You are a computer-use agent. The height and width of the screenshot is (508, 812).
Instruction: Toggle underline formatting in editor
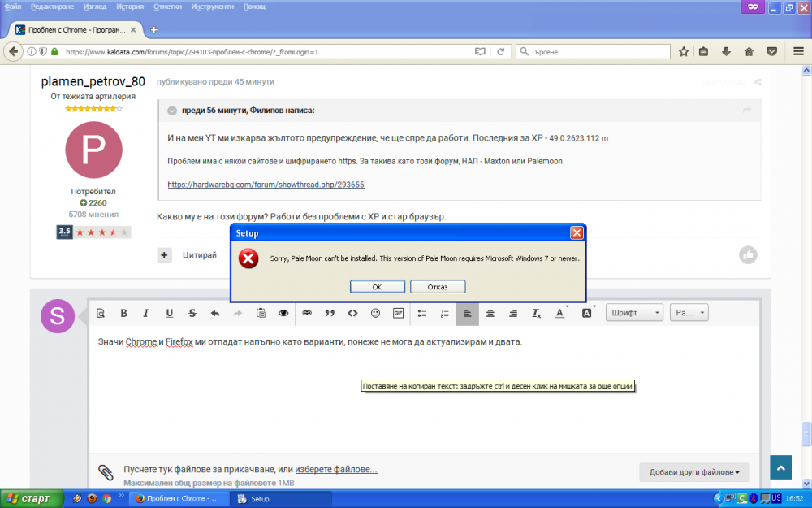(170, 313)
